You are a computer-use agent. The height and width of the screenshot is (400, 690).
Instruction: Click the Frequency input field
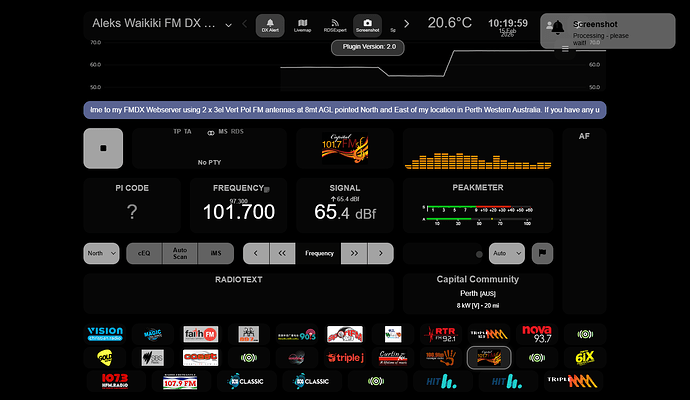(x=319, y=254)
